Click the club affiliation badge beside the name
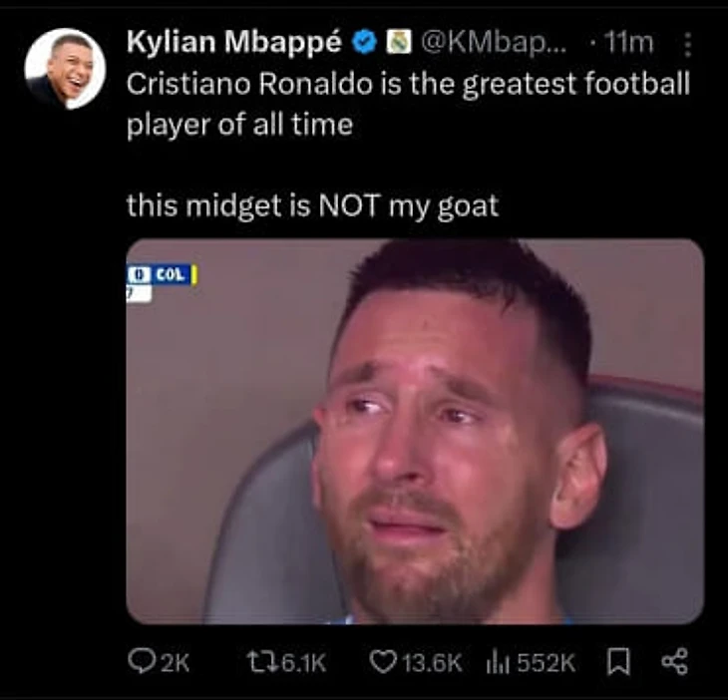Screen dimensions: 728x700 pos(398,42)
